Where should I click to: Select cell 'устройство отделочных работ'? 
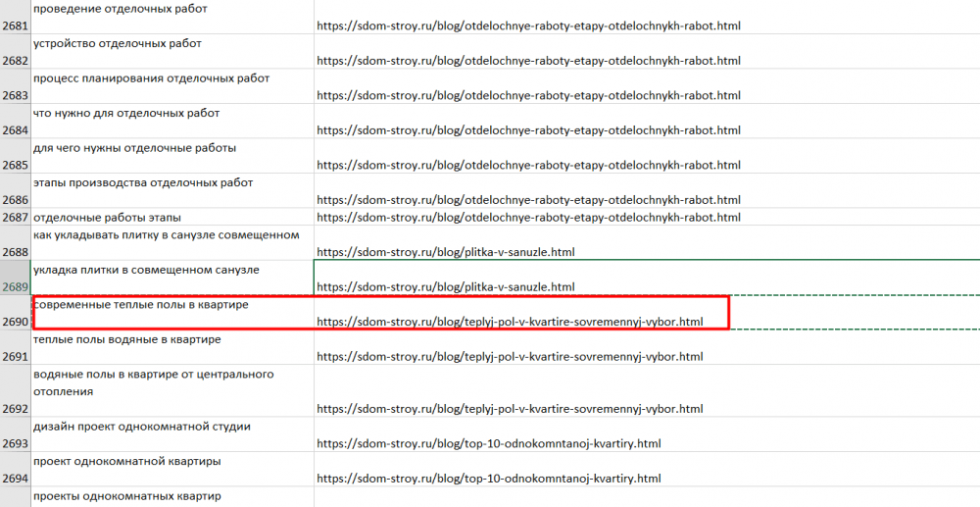pos(171,51)
